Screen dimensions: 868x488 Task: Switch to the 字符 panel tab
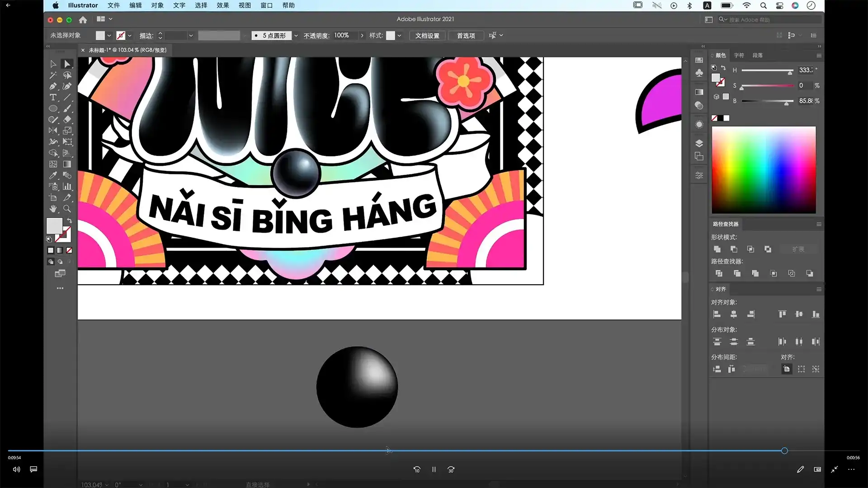point(739,55)
